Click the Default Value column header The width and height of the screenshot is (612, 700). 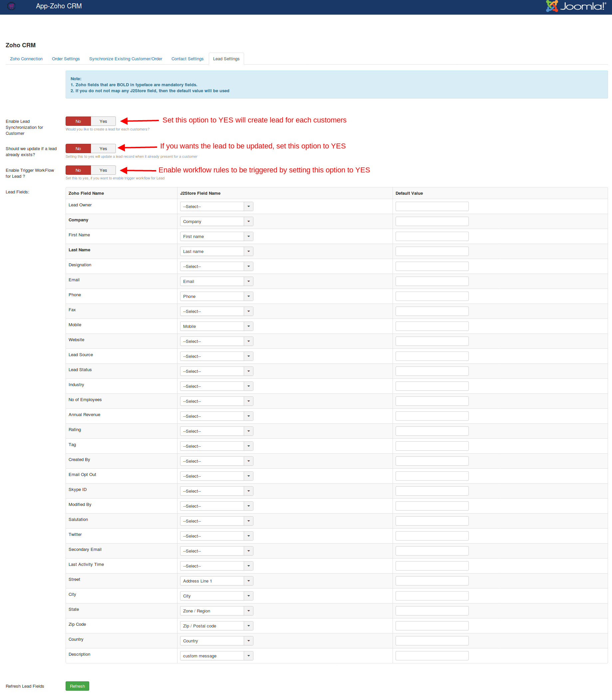(x=409, y=193)
